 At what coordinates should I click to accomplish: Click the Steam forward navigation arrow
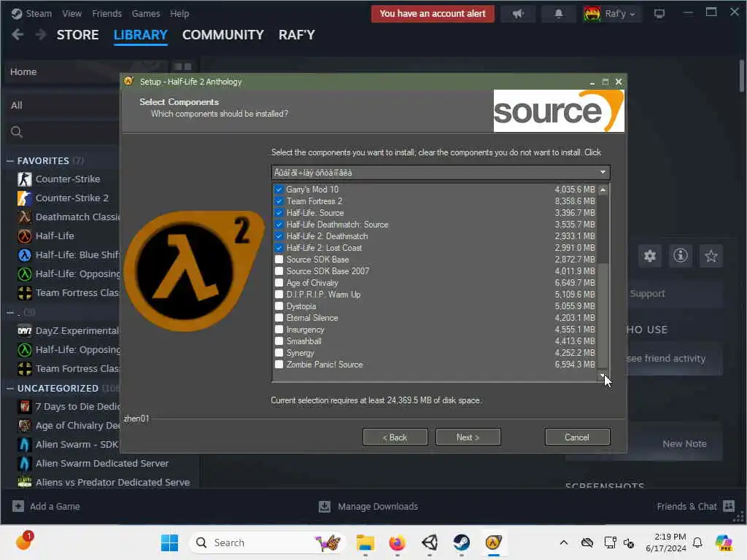pos(41,35)
